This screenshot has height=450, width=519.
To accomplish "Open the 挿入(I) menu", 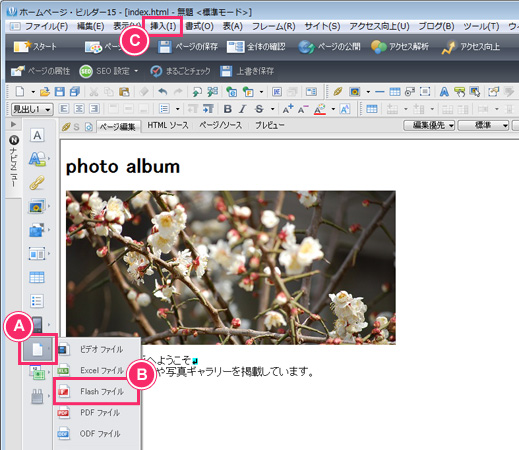I will coord(163,26).
